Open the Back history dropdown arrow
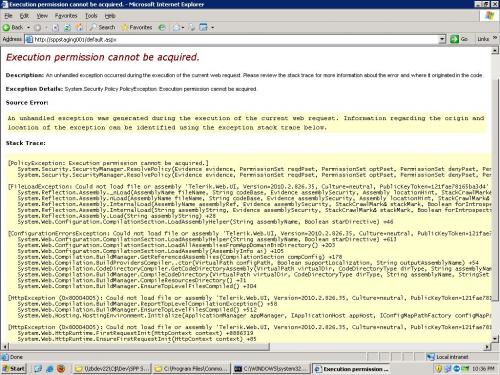This screenshot has width=500, height=375. (x=28, y=27)
